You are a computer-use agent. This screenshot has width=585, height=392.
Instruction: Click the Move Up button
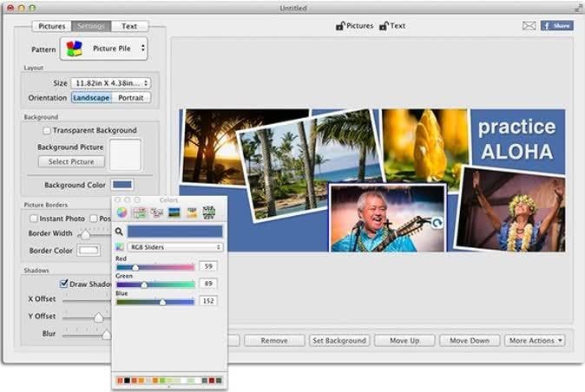coord(404,341)
